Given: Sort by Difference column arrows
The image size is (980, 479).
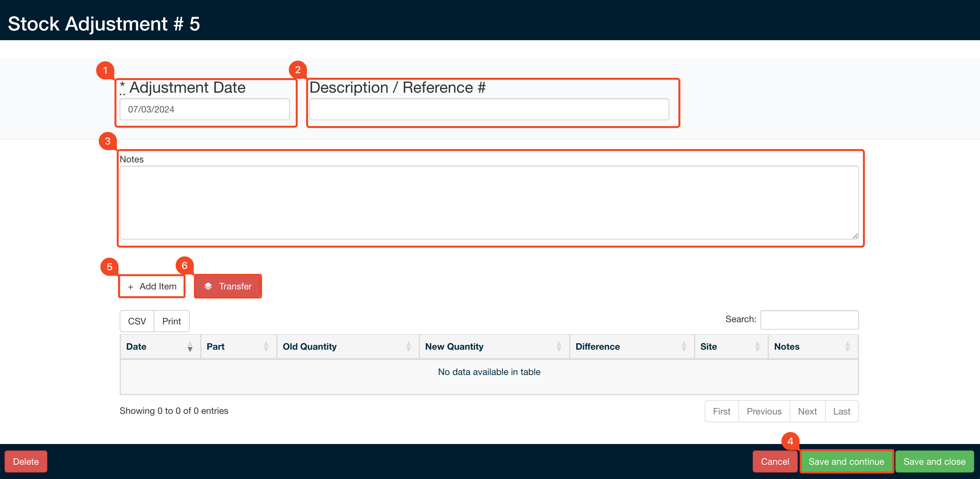Looking at the screenshot, I should point(684,346).
